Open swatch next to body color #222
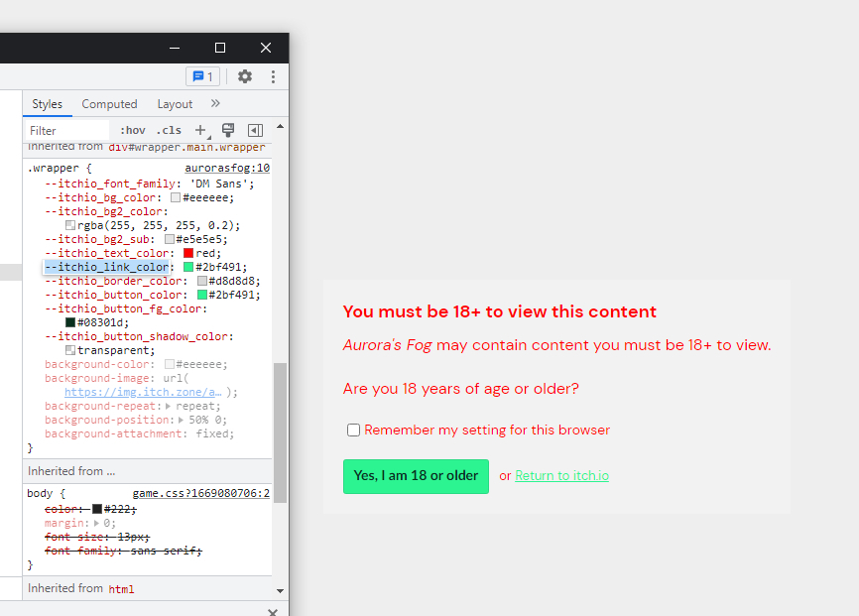859x616 pixels. coord(97,509)
